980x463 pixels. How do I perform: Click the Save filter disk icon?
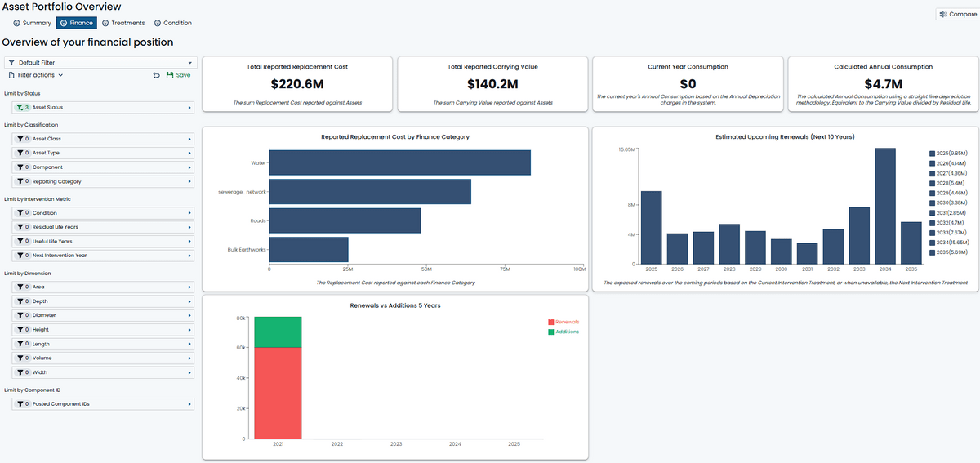pyautogui.click(x=170, y=75)
